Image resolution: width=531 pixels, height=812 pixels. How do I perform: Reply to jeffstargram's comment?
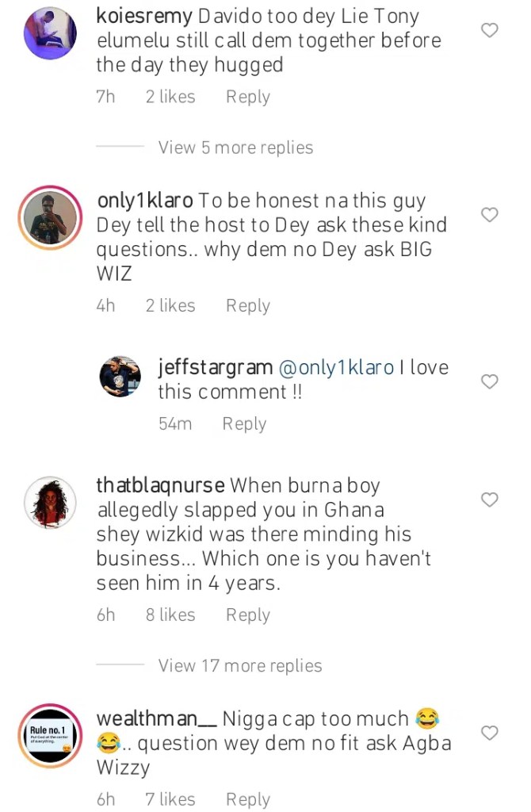(244, 423)
